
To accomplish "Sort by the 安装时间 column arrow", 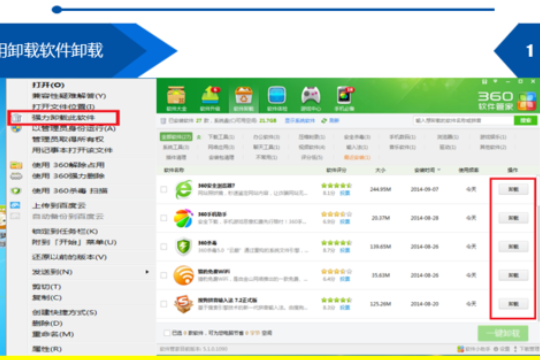I will click(x=439, y=170).
